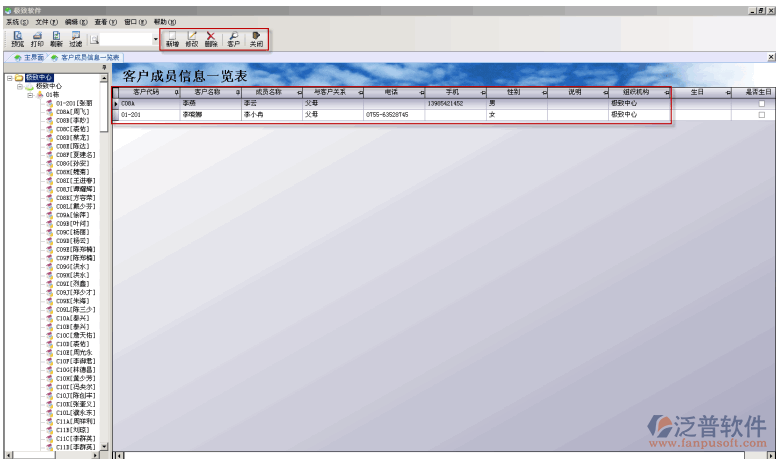Check the 是否主 checkbox in row 01-201
The image size is (777, 459).
point(761,115)
